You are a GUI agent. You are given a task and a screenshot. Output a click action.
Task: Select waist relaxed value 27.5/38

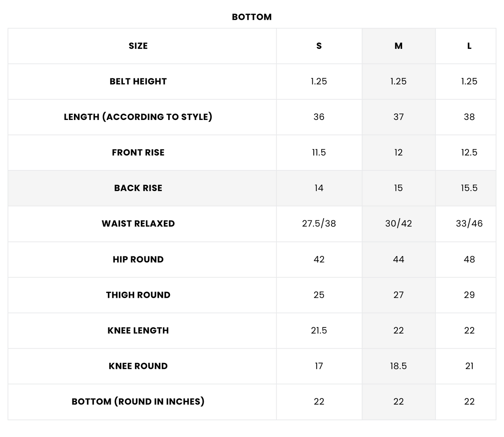pos(319,224)
